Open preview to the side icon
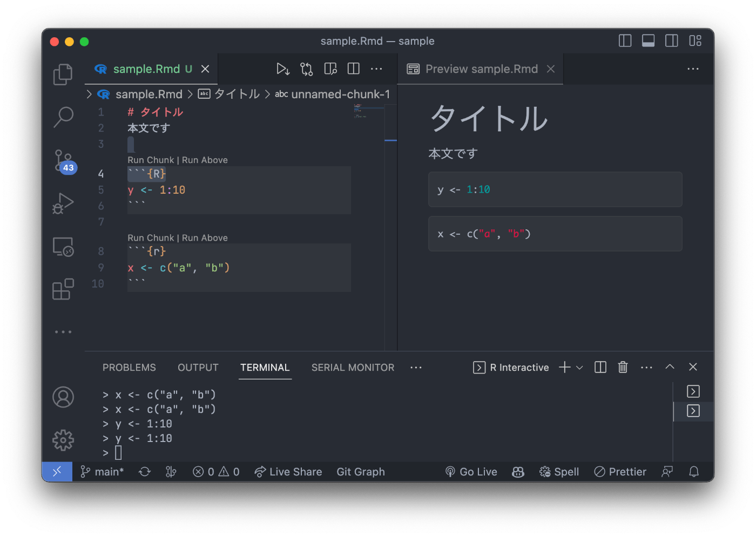This screenshot has height=537, width=756. 330,69
